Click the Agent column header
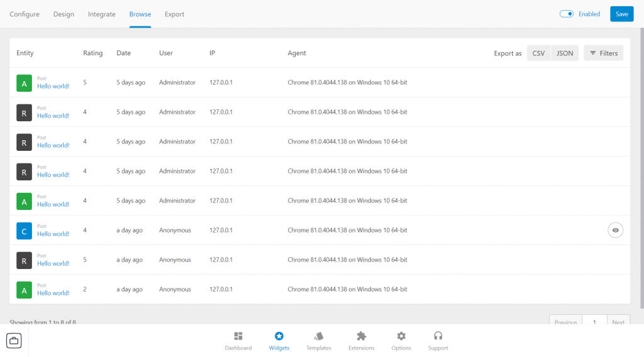 (297, 53)
